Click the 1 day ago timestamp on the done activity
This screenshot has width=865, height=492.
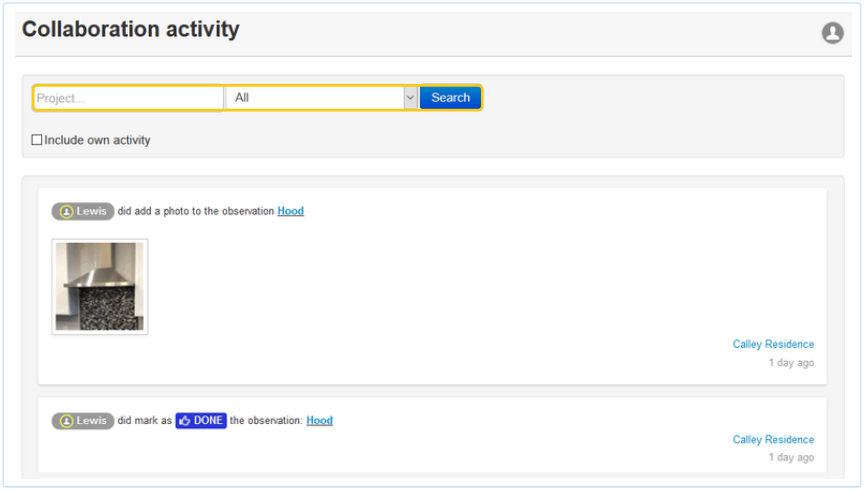[790, 458]
